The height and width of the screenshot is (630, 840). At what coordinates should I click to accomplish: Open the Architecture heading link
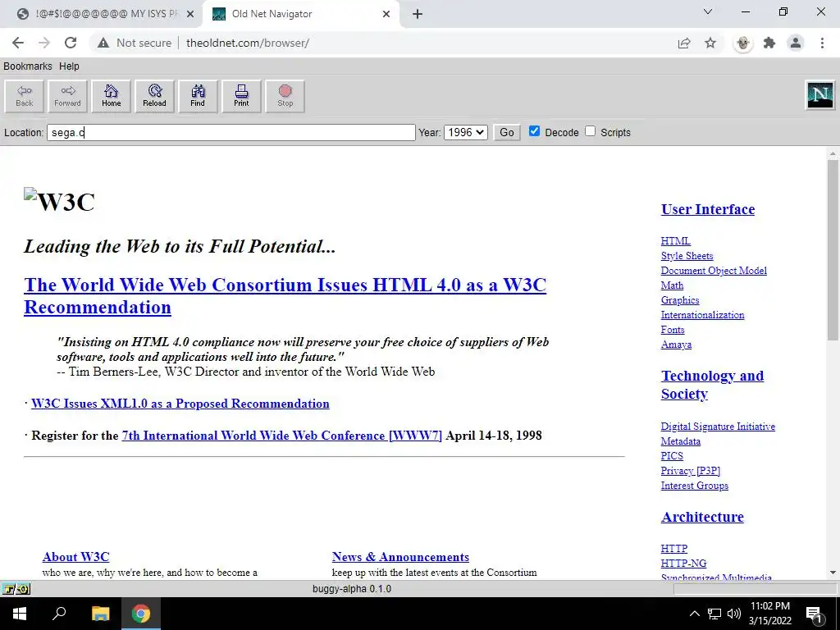tap(702, 517)
